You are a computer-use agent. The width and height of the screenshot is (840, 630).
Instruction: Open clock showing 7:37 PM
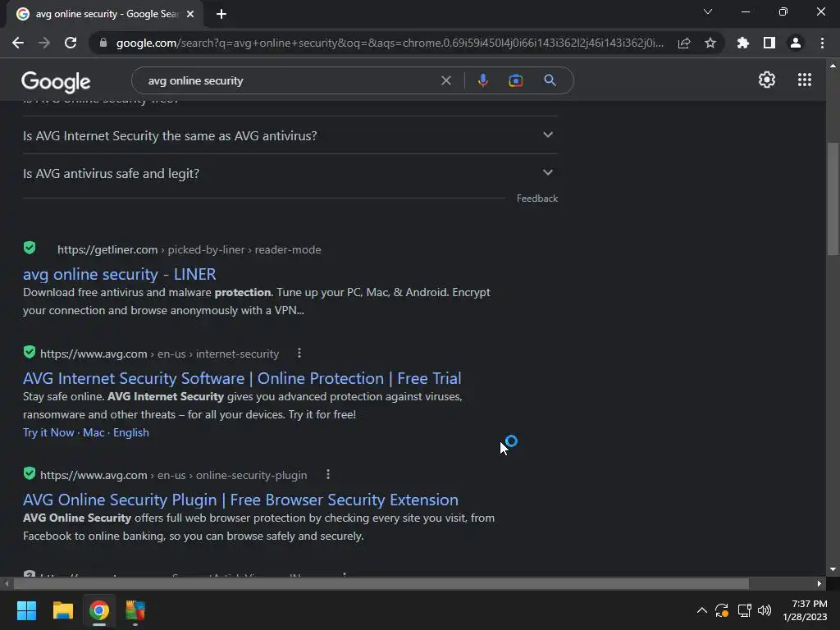[x=805, y=610]
